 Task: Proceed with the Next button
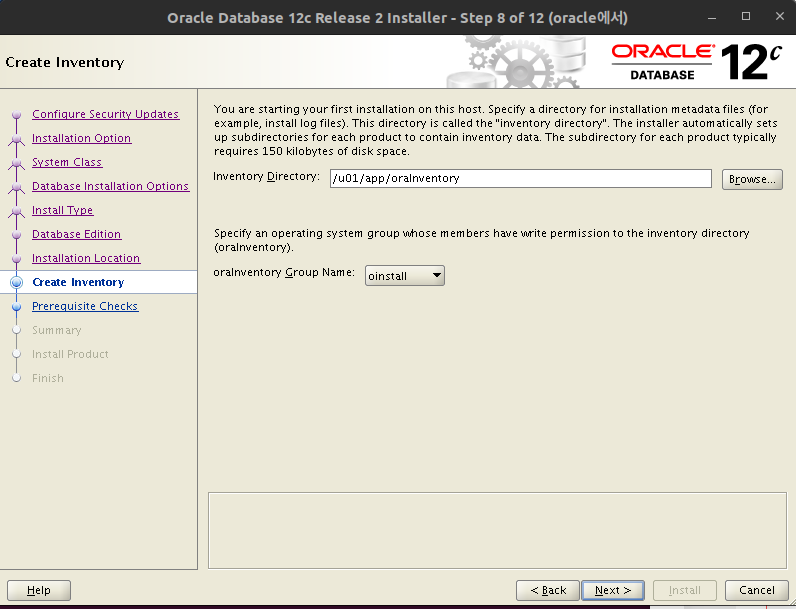click(x=613, y=590)
